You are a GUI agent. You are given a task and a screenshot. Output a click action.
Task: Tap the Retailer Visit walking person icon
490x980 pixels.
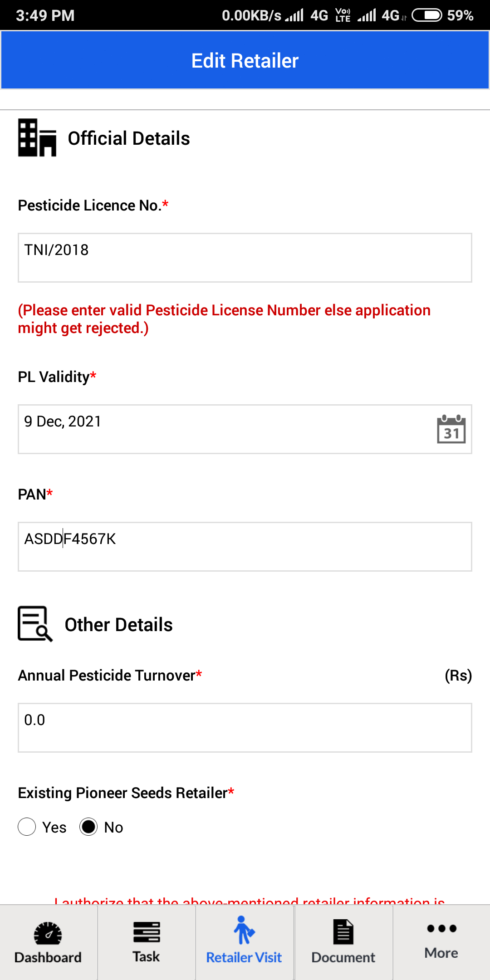click(244, 930)
